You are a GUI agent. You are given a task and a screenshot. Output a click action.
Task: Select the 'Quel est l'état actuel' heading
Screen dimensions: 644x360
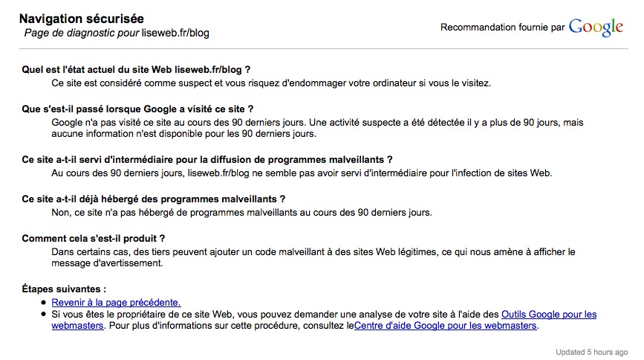pos(136,69)
